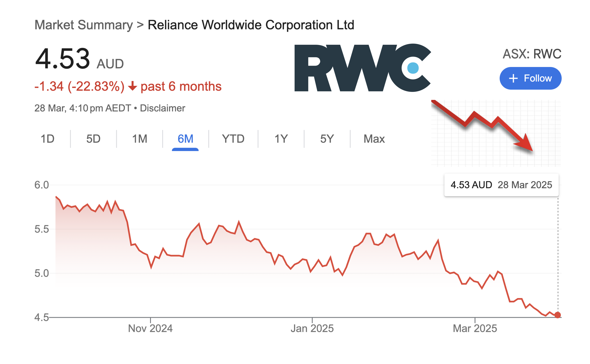Image resolution: width=590 pixels, height=364 pixels.
Task: Select the 1Y time range tab
Action: [x=281, y=139]
